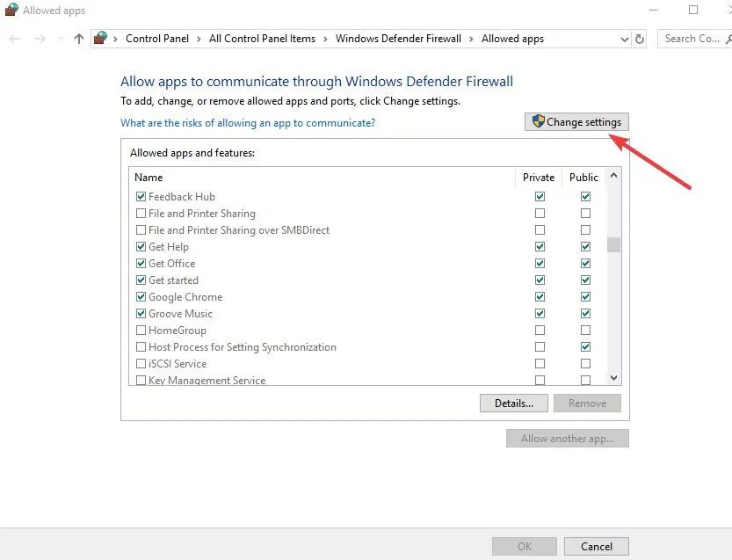Open Windows Defender Firewall breadcrumb
Screen dimensions: 732x560
398,39
